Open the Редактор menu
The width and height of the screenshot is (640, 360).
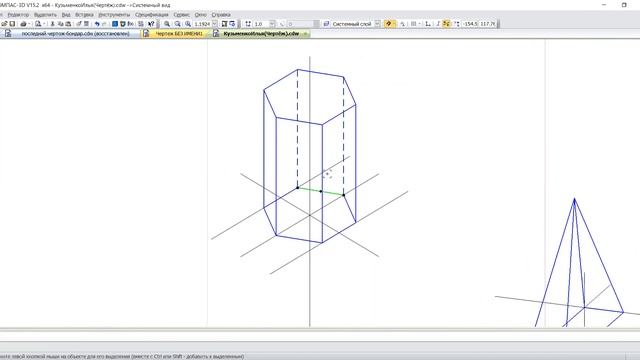(x=18, y=15)
